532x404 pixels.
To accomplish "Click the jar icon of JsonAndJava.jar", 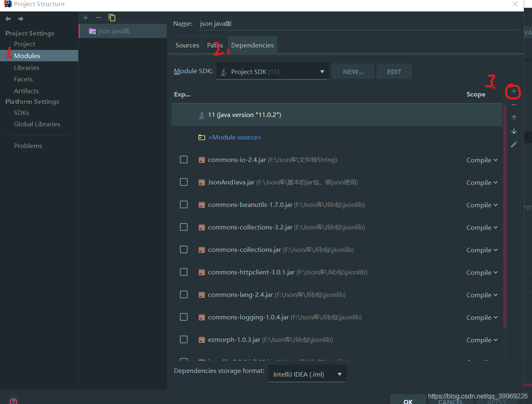I will [201, 182].
